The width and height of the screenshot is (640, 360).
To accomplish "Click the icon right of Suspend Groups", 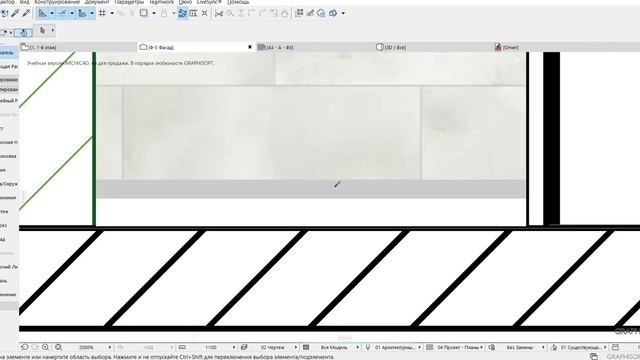I will pos(193,13).
